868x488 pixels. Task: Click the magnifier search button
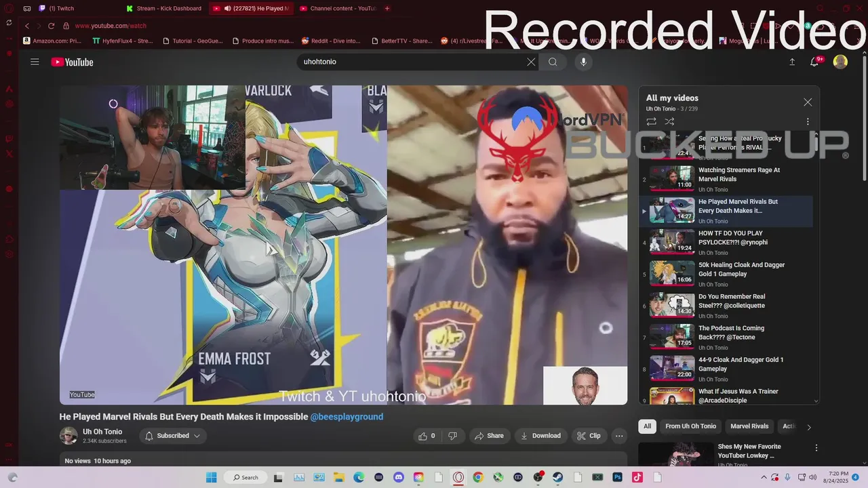pyautogui.click(x=553, y=62)
